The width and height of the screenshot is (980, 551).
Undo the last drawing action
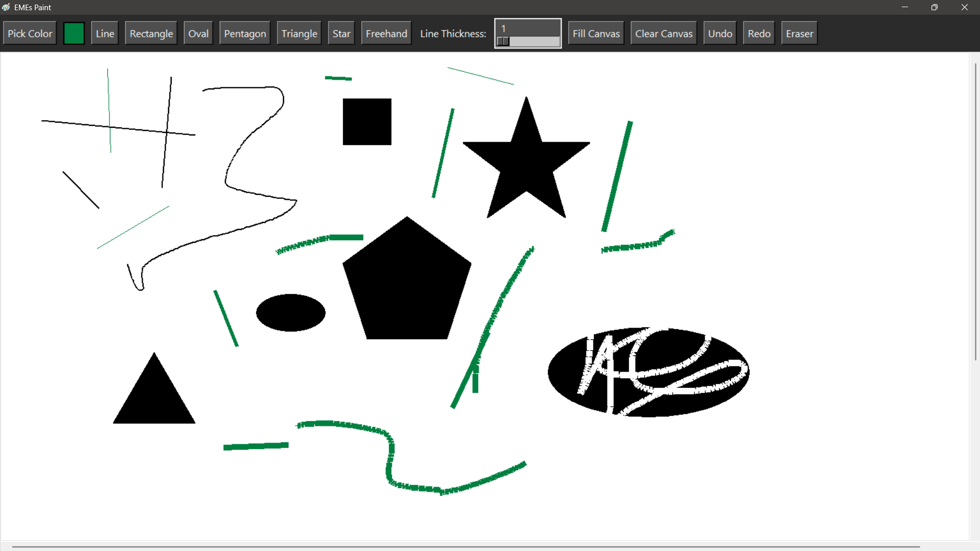[719, 33]
